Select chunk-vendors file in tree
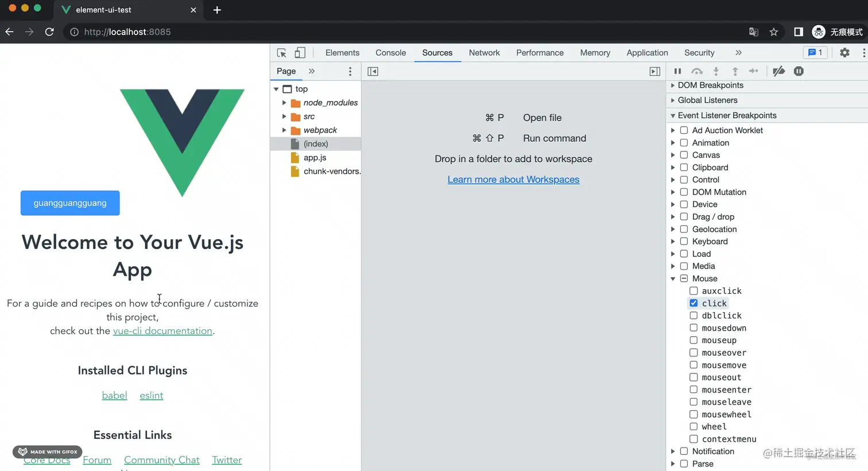The image size is (868, 471). click(x=325, y=172)
